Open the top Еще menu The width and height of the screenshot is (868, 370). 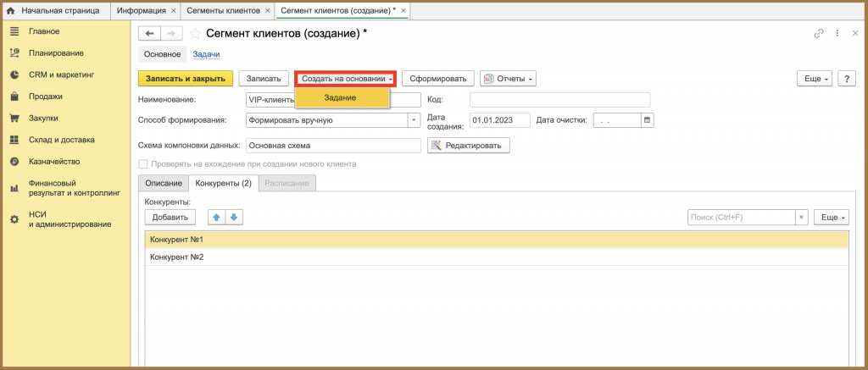(815, 79)
